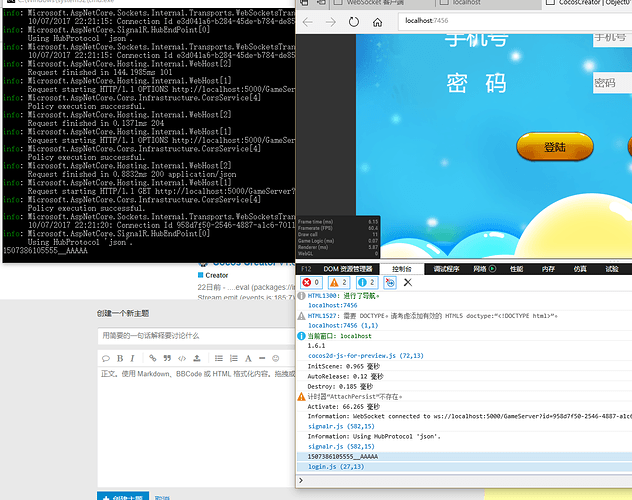Screen dimensions: 632x500
Task: Click the first console info icon
Action: coord(301,296)
